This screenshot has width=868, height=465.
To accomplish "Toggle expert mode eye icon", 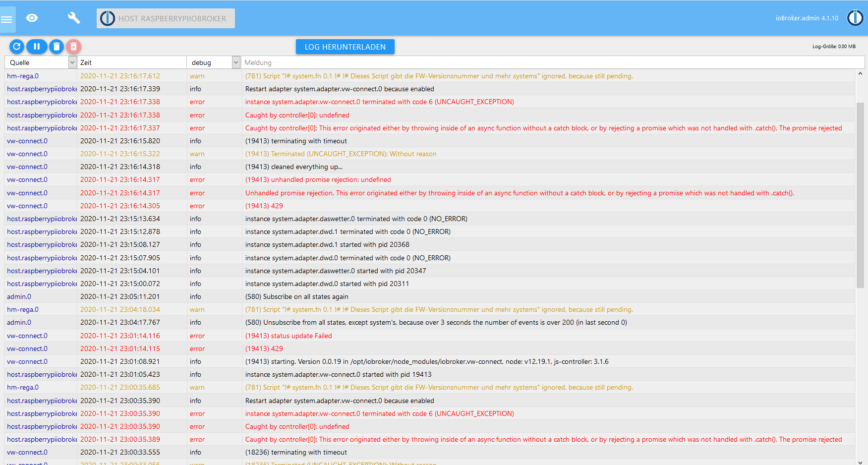I will 32,18.
